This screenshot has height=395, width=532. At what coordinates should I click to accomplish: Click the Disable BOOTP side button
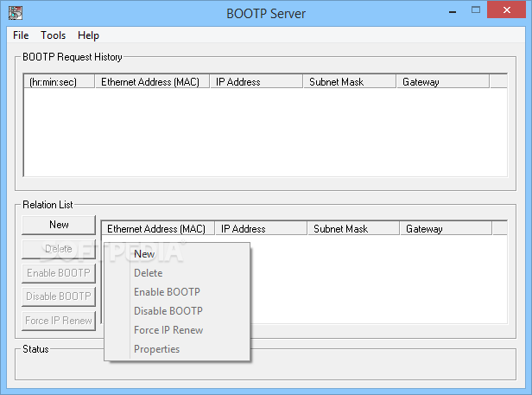59,296
